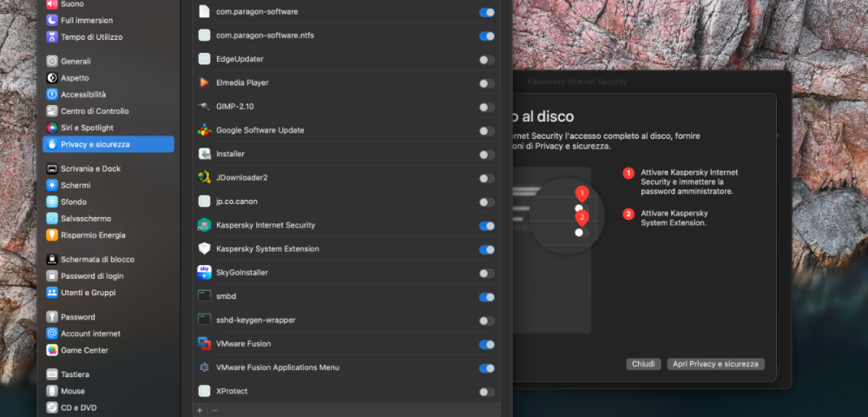868x417 pixels.
Task: Open Sfondo settings pane
Action: pos(108,202)
